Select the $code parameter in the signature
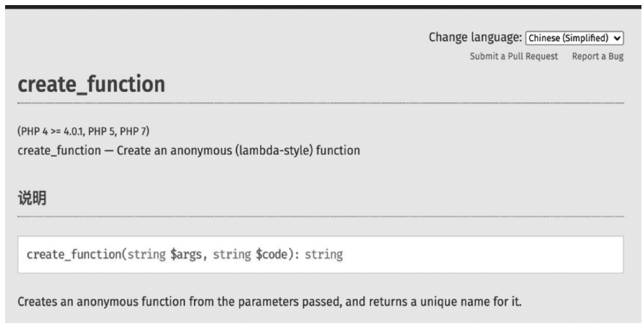The image size is (644, 325). pyautogui.click(x=271, y=255)
